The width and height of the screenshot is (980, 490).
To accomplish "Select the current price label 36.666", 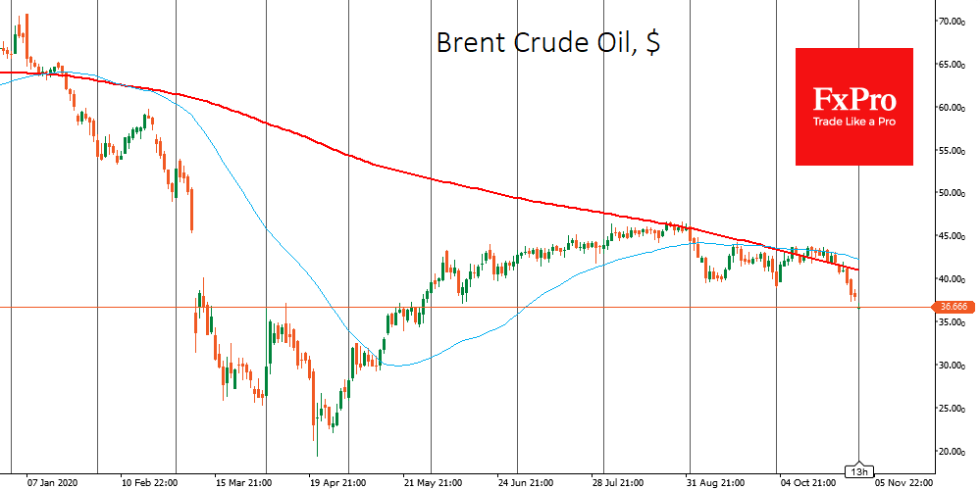I will point(953,307).
